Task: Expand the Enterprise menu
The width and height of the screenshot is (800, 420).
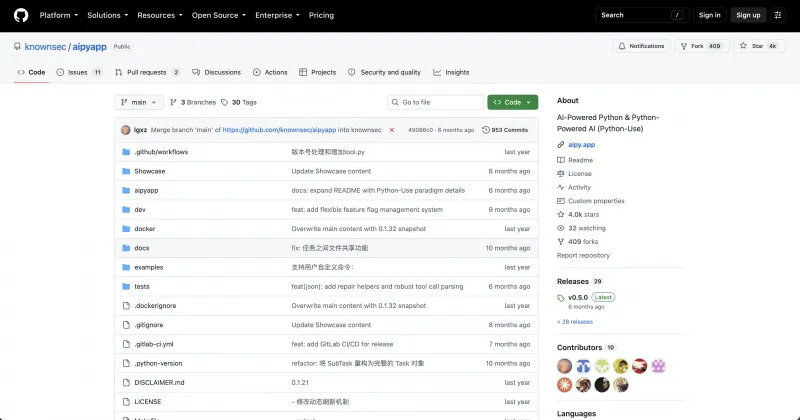Action: click(278, 15)
